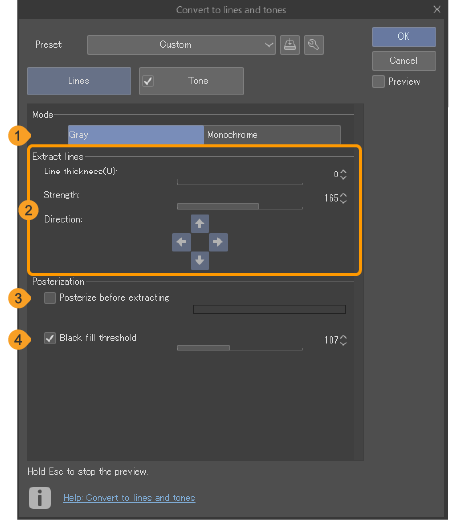Screen dimensions: 450x520
Task: Select Monochrome mode
Action: pyautogui.click(x=272, y=135)
